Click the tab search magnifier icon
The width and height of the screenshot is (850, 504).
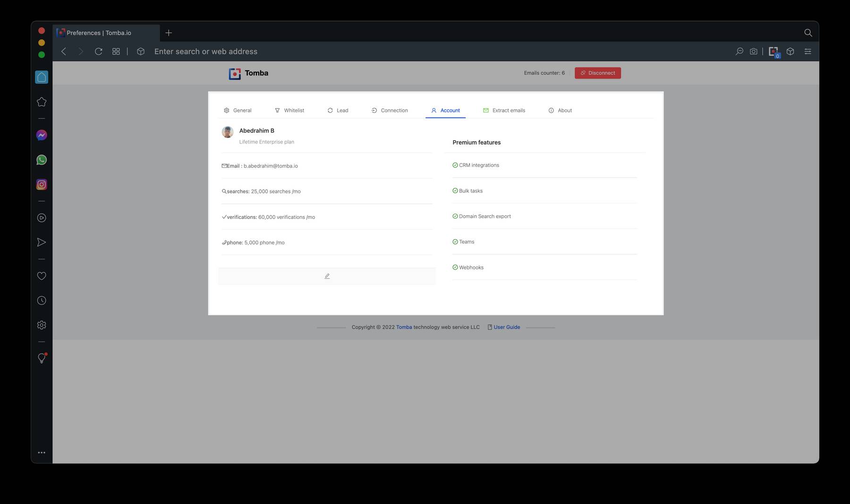[808, 33]
